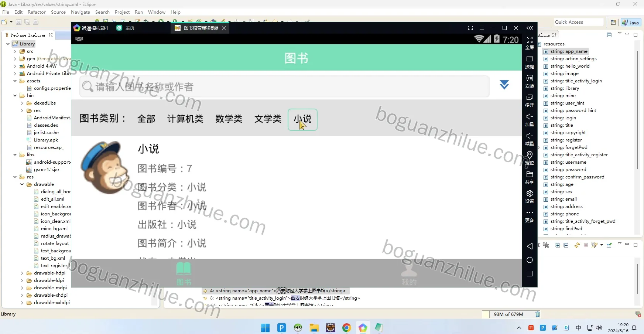Click the Quick Access field
This screenshot has width=644, height=334.
click(579, 22)
